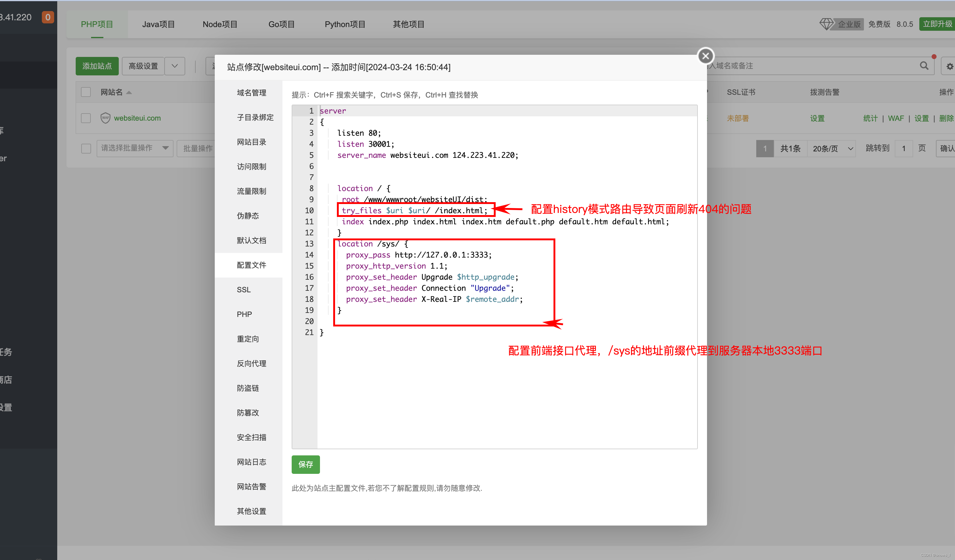Click the WAF shield icon beside websiteui.com
Viewport: 955px width, 560px height.
click(105, 118)
